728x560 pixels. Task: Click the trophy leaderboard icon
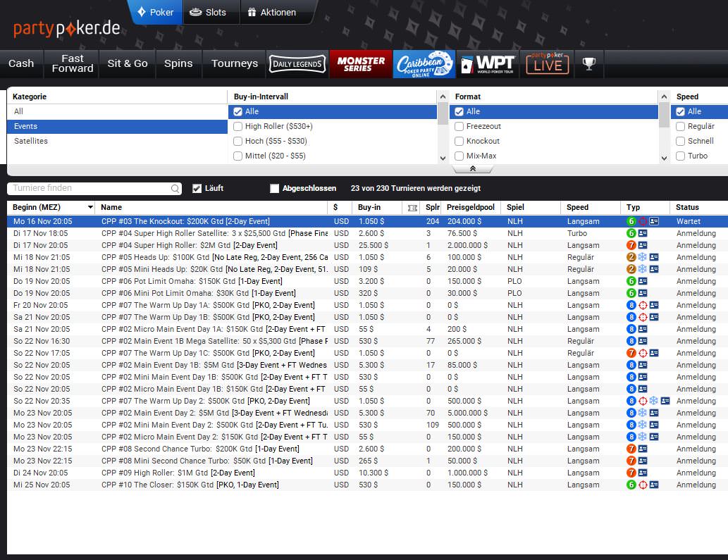pyautogui.click(x=588, y=63)
